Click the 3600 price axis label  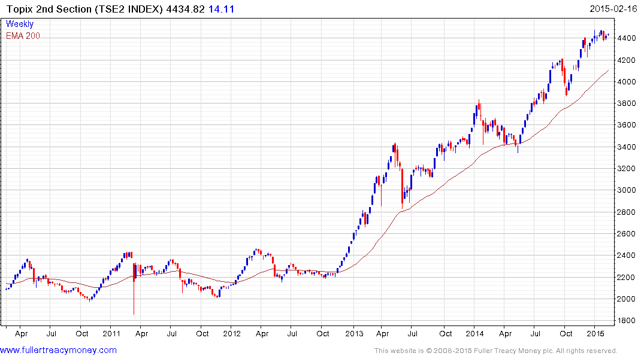[627, 125]
